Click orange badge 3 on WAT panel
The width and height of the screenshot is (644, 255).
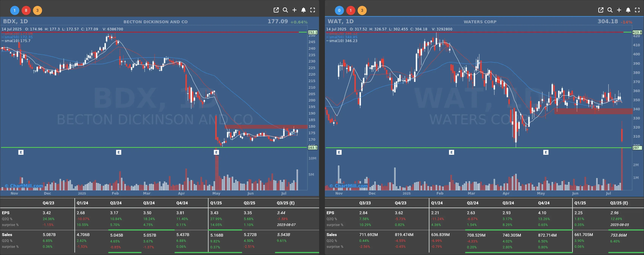click(x=362, y=10)
